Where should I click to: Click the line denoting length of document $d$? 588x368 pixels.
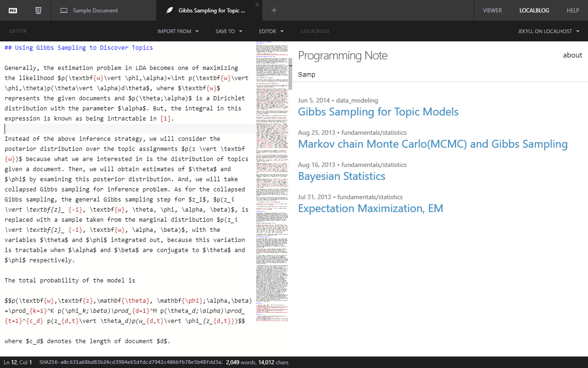coord(87,341)
